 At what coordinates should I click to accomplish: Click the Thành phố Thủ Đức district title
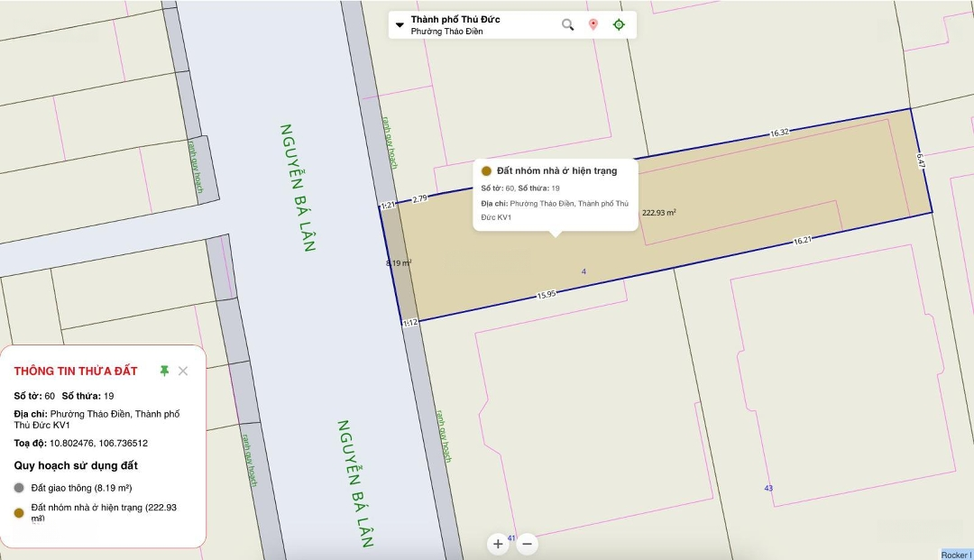(455, 19)
